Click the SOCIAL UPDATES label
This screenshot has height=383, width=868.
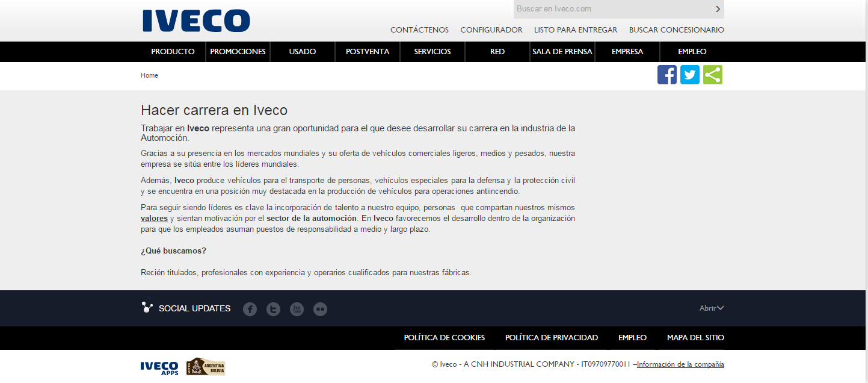(194, 308)
